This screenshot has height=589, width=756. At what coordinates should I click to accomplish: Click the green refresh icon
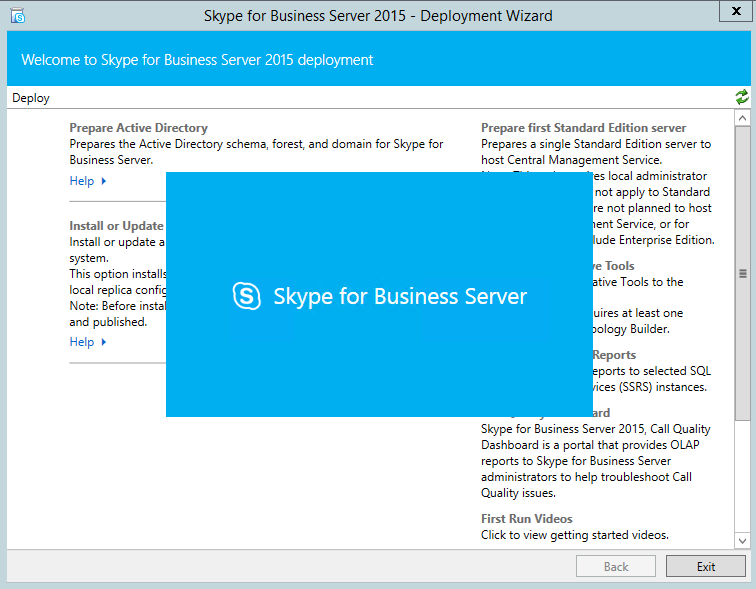coord(742,97)
